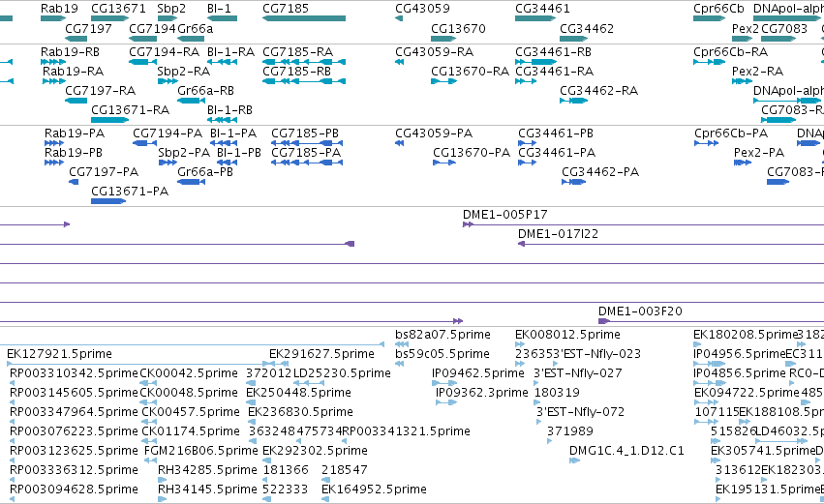The height and width of the screenshot is (504, 824).
Task: Click protein label CG7194-PA
Action: 168,133
